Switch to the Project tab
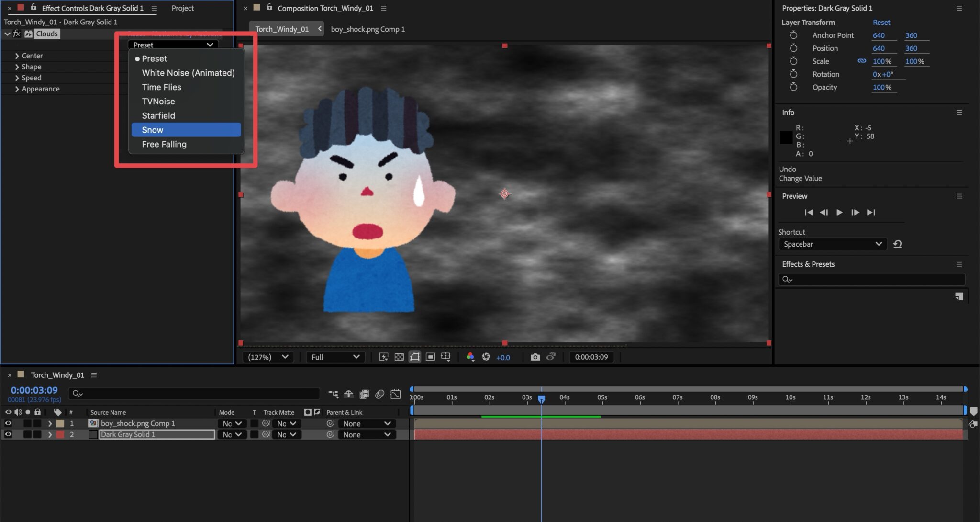The image size is (980, 522). click(x=182, y=8)
